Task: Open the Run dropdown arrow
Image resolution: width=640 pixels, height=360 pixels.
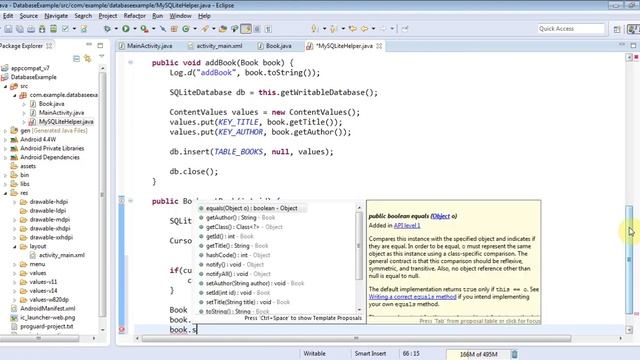Action: click(x=135, y=29)
